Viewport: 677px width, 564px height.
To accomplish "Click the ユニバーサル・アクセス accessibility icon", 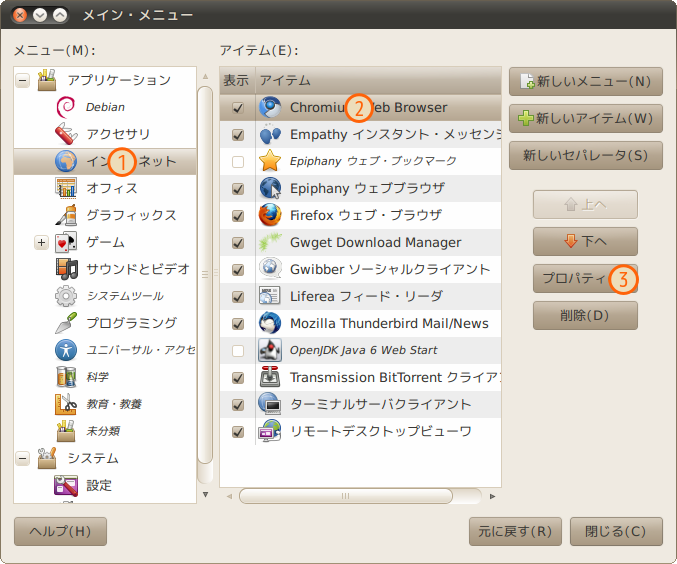I will click(66, 350).
